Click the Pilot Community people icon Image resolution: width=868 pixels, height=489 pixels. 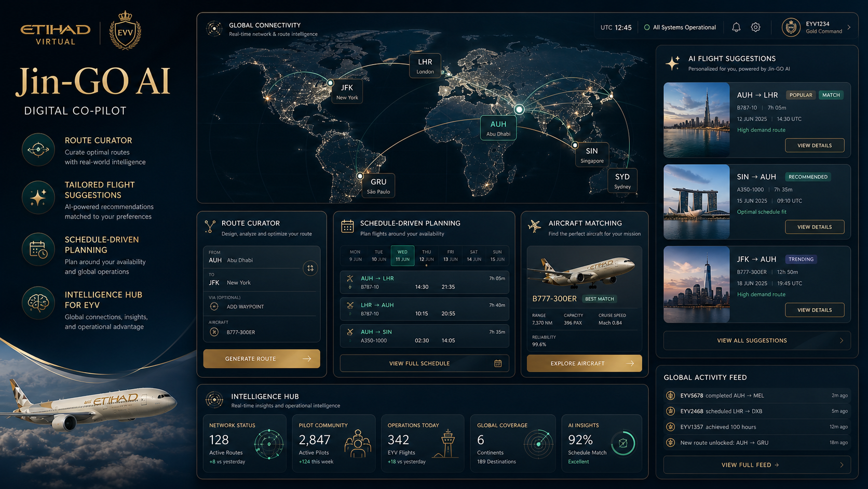(x=357, y=443)
